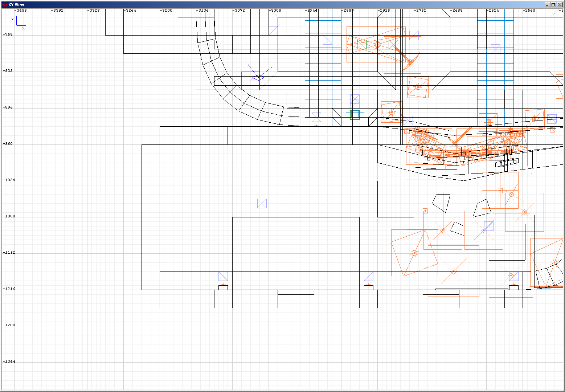Open the window menu via the title bar app icon

point(5,5)
